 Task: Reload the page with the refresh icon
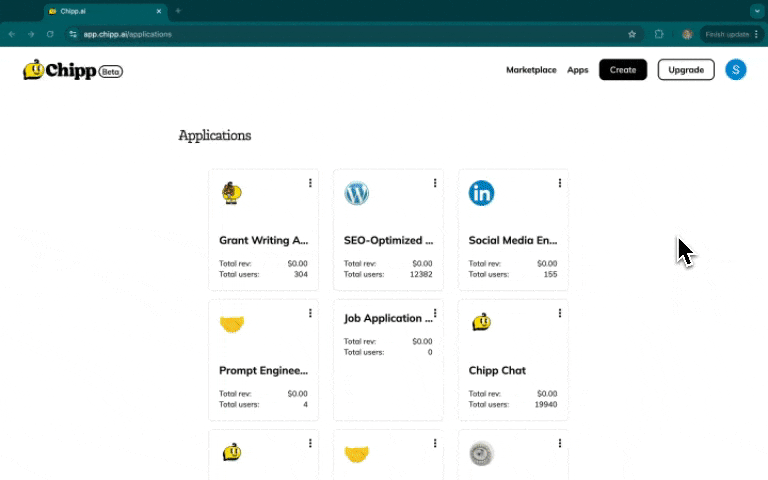50,34
